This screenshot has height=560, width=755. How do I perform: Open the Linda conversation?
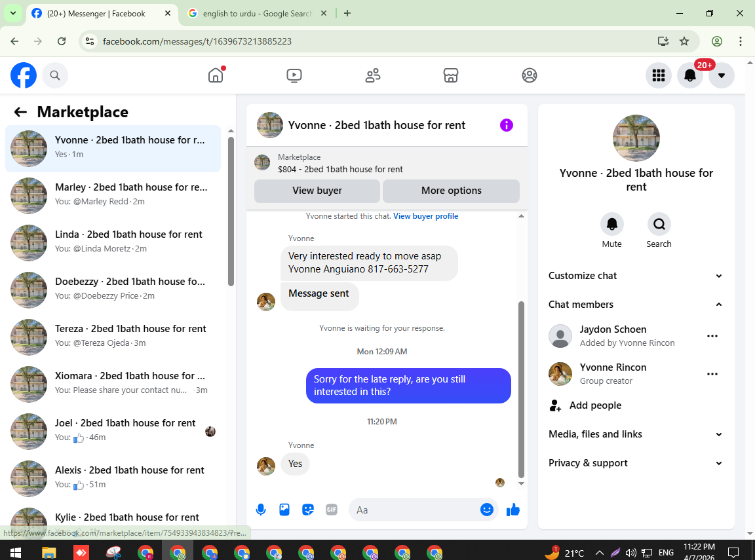(x=113, y=243)
